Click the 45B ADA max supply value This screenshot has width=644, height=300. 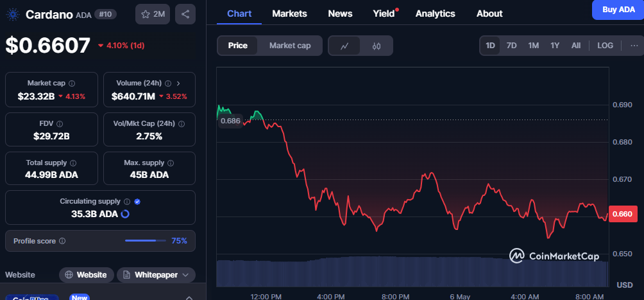click(149, 175)
